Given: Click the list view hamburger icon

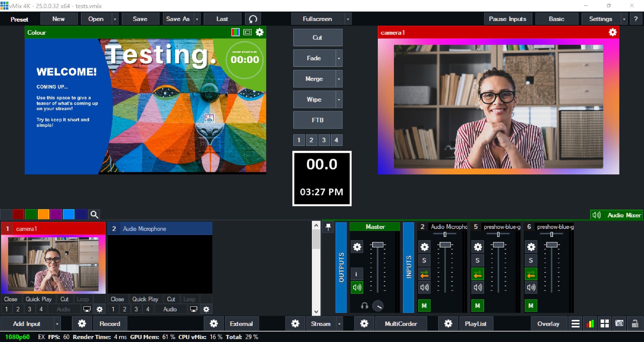Looking at the screenshot, I should (575, 323).
